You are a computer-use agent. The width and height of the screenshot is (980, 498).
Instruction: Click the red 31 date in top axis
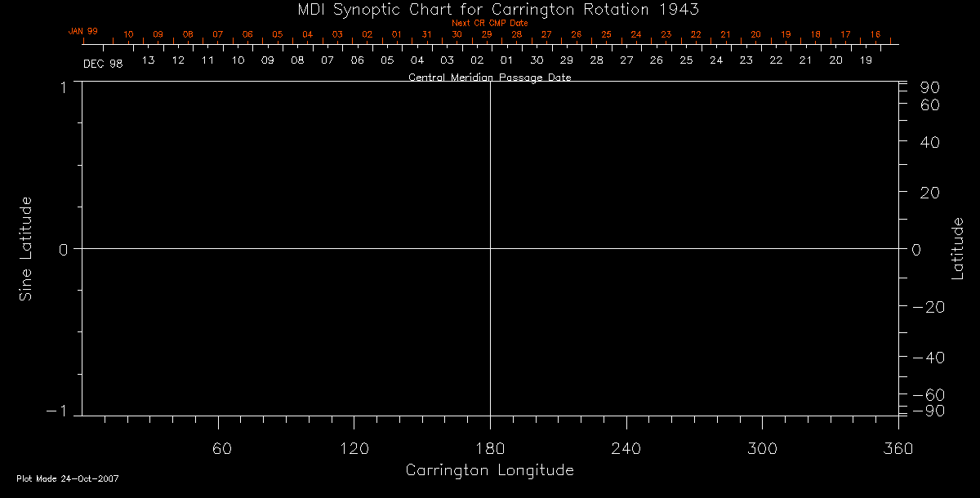coord(426,35)
